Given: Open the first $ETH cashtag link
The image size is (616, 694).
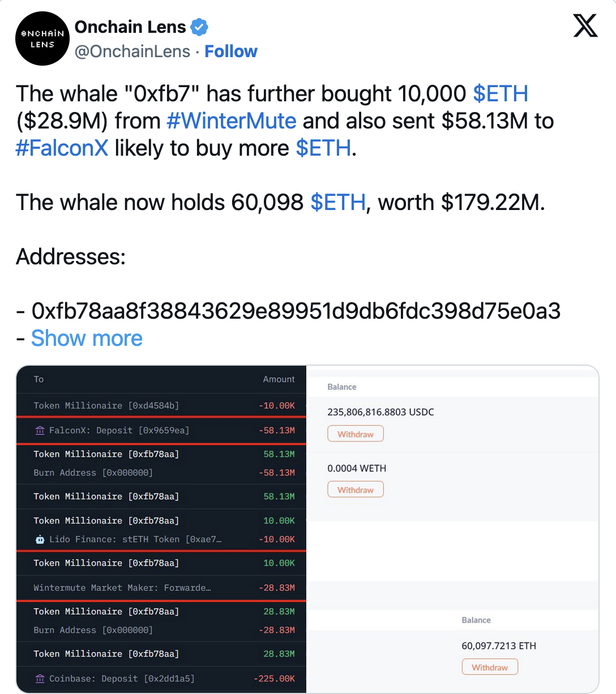Looking at the screenshot, I should (500, 93).
